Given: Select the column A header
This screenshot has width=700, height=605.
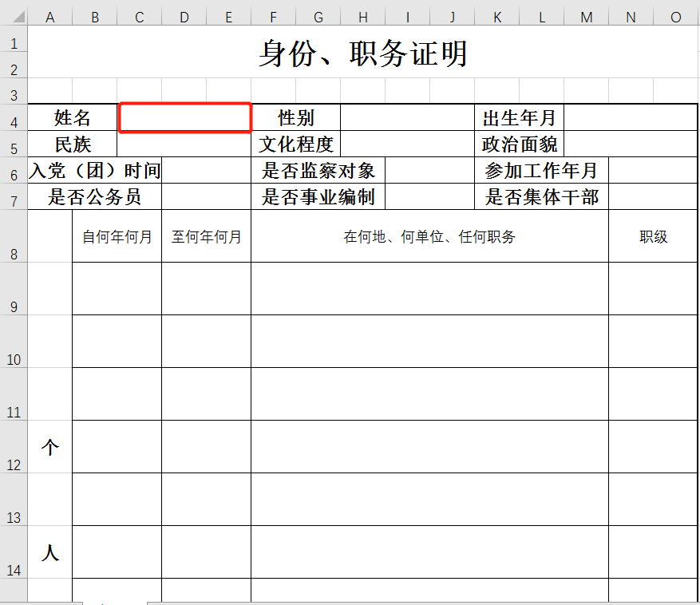Looking at the screenshot, I should pyautogui.click(x=50, y=16).
